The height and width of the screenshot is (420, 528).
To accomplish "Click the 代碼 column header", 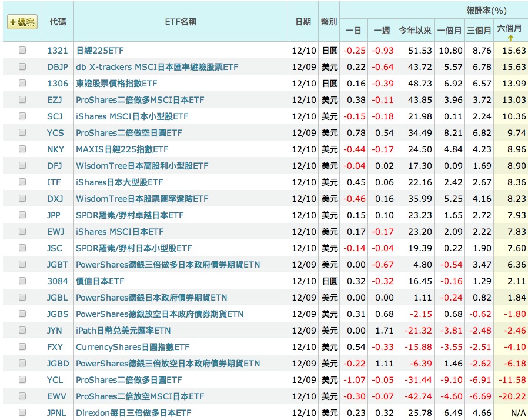I will pyautogui.click(x=58, y=22).
